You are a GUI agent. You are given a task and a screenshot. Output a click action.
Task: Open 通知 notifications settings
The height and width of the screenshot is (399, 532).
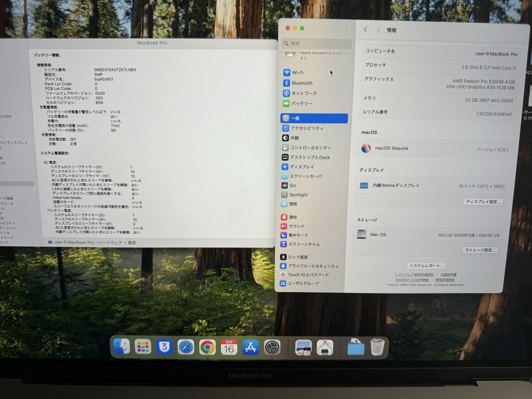[x=289, y=217]
